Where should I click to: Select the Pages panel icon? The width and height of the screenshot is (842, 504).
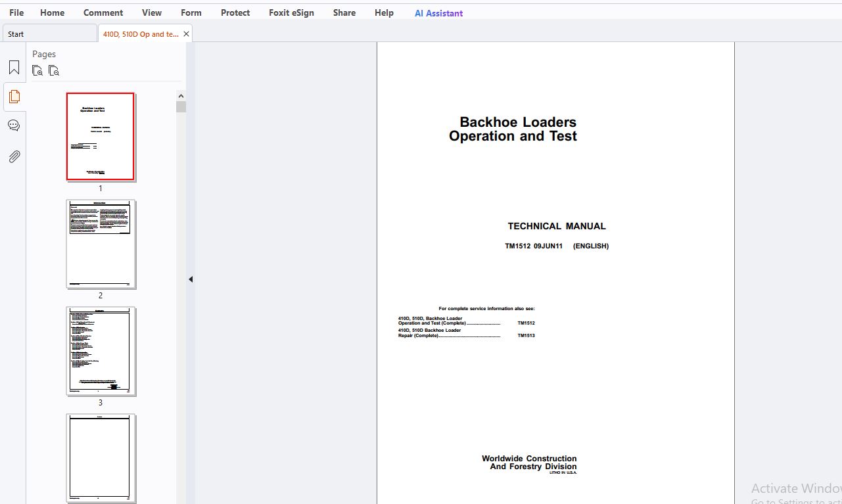(x=14, y=97)
